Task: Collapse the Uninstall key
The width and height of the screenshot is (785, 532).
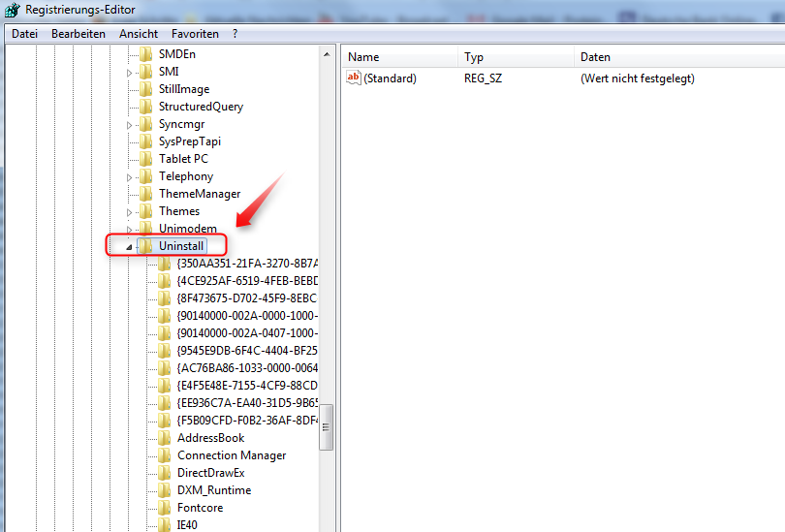Action: (129, 247)
